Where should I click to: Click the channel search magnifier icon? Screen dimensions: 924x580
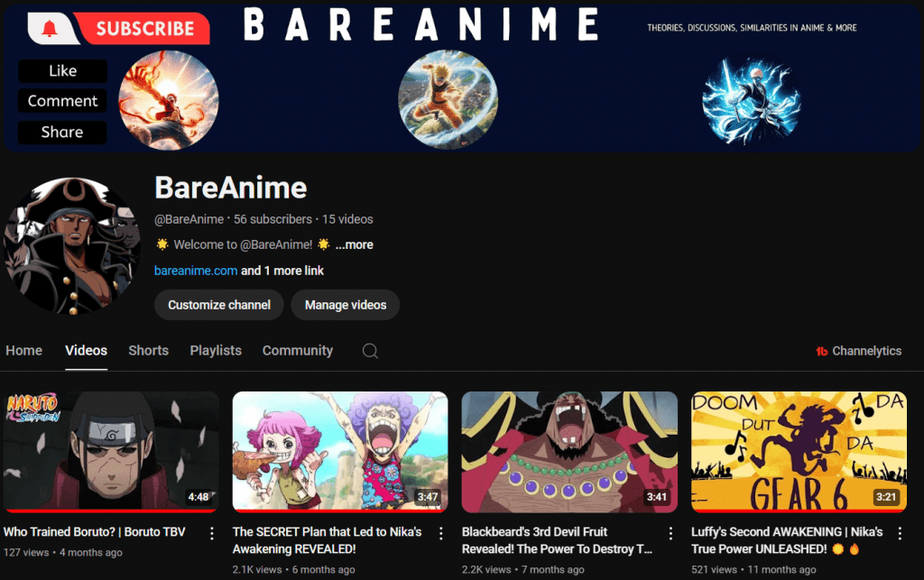(x=370, y=351)
